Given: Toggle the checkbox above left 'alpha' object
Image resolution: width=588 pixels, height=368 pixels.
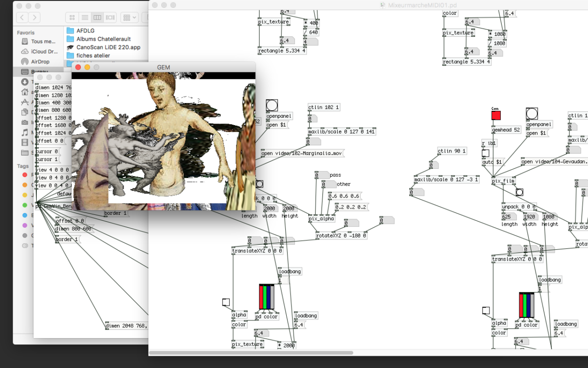Looking at the screenshot, I should 226,302.
